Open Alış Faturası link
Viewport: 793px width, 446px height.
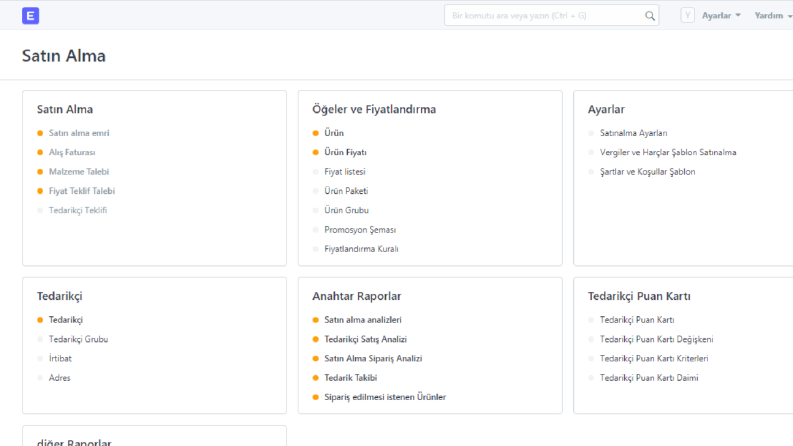tap(72, 152)
